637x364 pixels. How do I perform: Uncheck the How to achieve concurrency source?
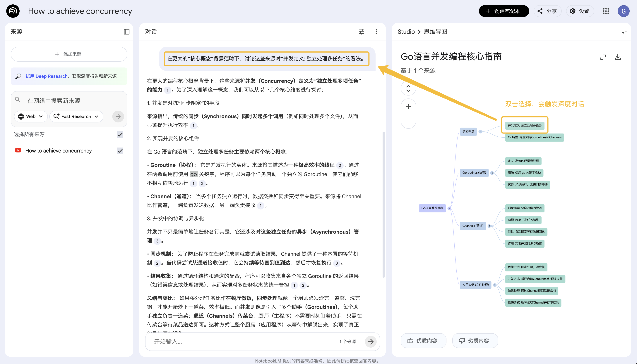pyautogui.click(x=120, y=150)
